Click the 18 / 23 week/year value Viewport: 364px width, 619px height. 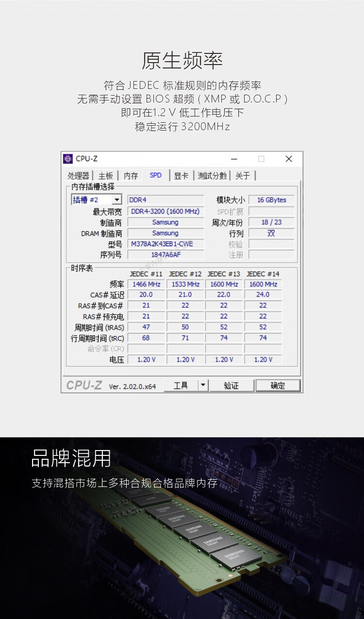[x=271, y=222]
